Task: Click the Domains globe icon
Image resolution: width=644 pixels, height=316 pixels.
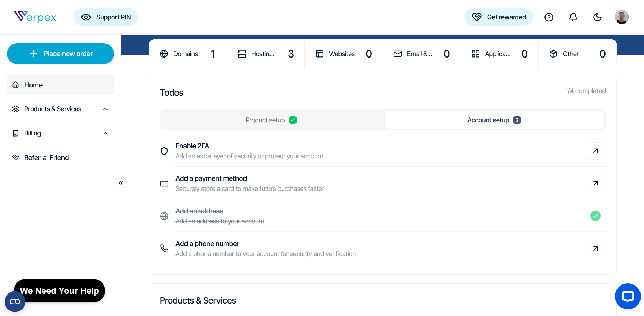Action: [x=164, y=54]
